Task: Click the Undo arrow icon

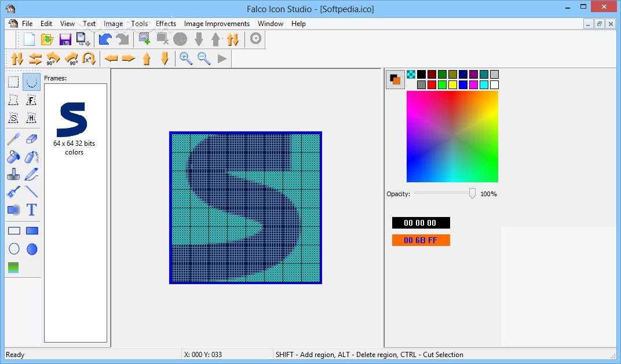Action: 106,39
